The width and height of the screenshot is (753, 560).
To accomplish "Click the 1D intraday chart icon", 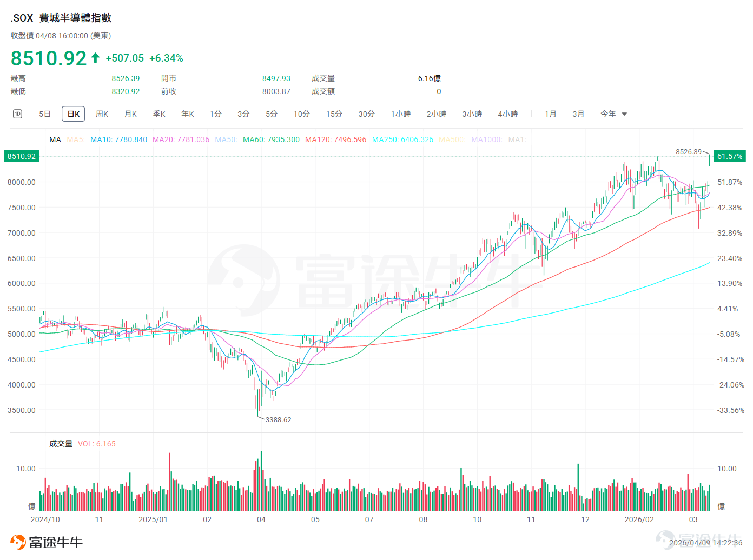I will pos(17,114).
